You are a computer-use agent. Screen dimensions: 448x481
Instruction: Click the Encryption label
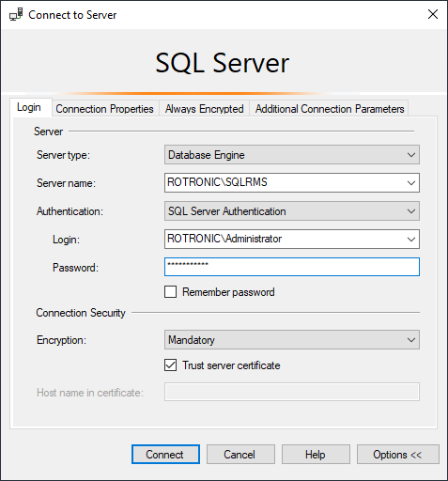(61, 340)
